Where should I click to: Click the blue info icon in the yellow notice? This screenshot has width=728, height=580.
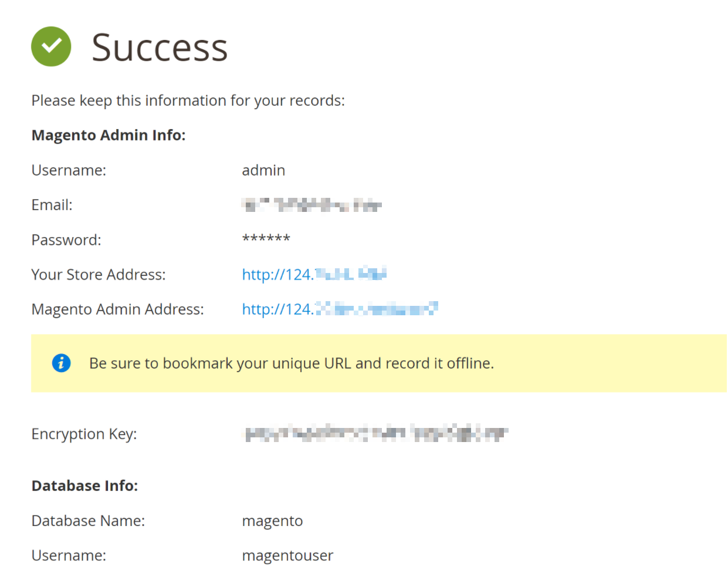[61, 363]
